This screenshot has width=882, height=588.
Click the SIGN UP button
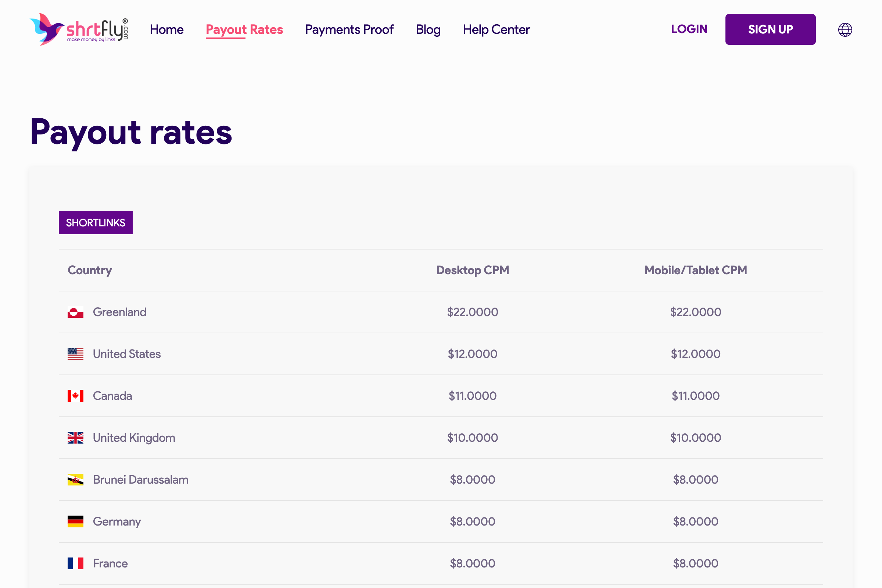(770, 29)
